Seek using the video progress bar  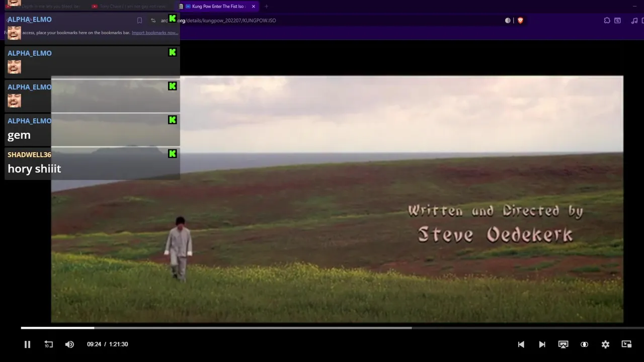332,328
